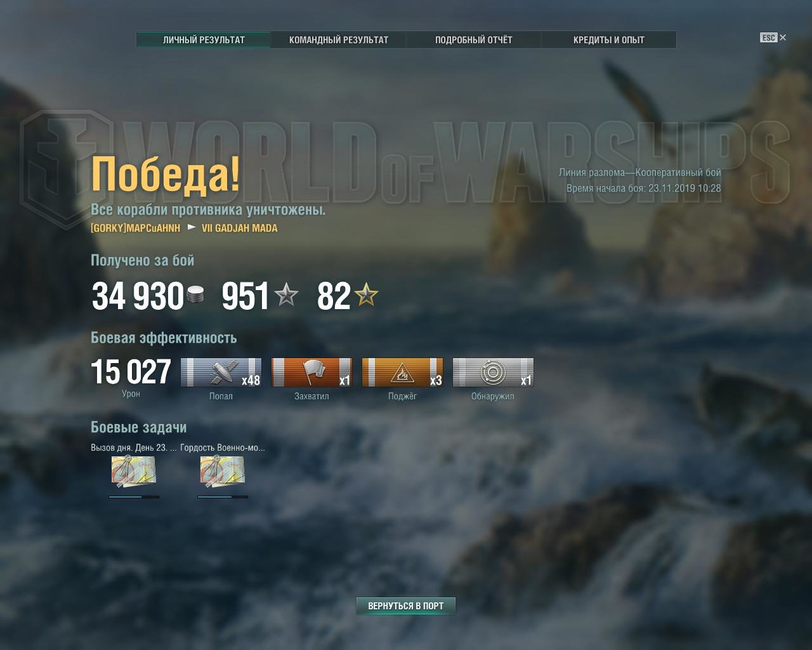Close results screen with ESC button
812x650 pixels.
coord(773,37)
